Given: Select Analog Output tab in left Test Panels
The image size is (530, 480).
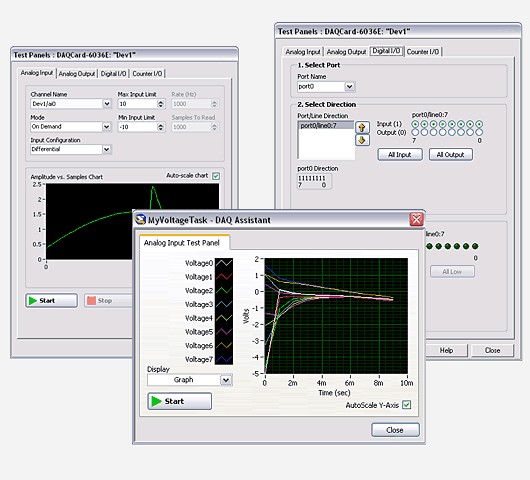Looking at the screenshot, I should click(77, 74).
